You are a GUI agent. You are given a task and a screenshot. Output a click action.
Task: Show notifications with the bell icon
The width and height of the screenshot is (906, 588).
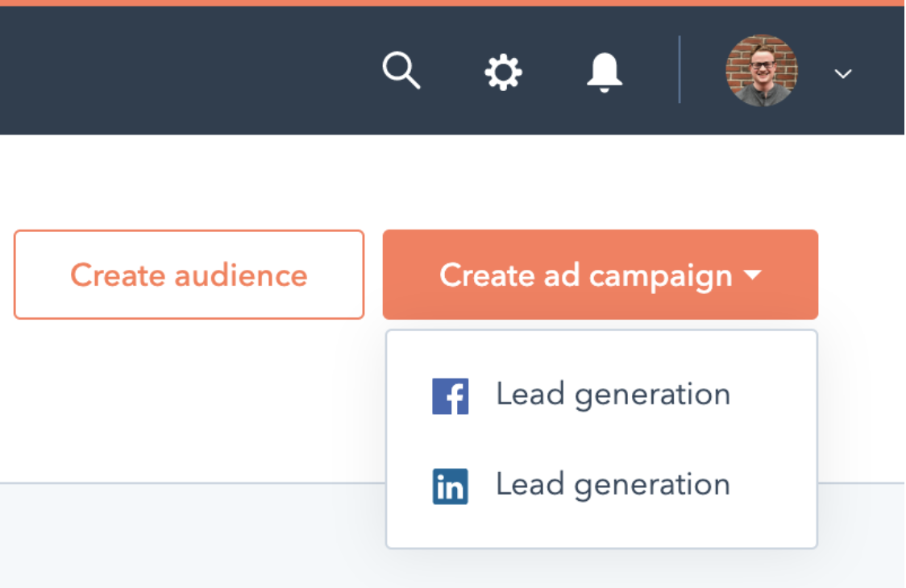pyautogui.click(x=605, y=72)
